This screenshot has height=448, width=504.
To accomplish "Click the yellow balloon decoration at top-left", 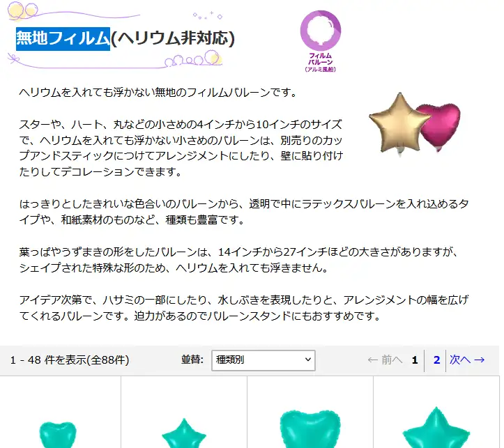I will (x=22, y=10).
